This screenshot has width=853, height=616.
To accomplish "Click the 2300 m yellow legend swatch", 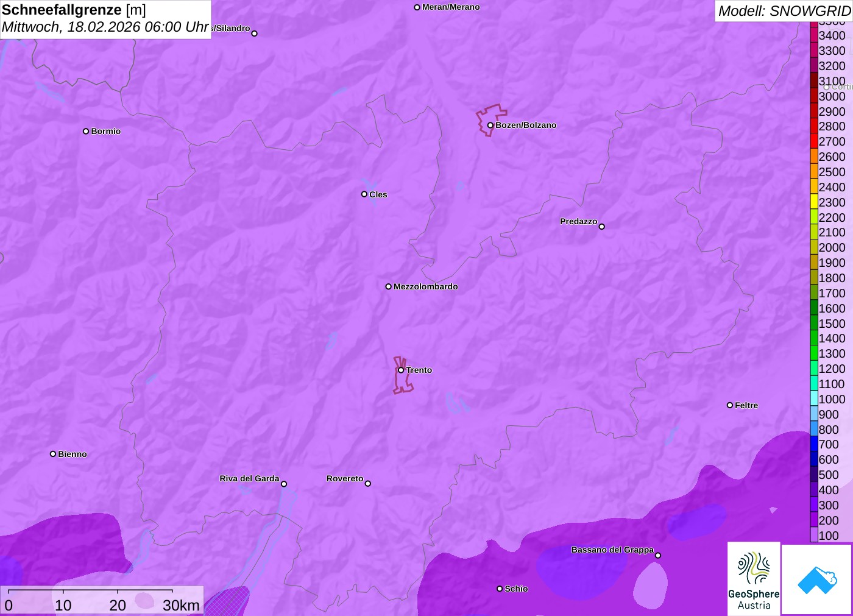I will (814, 202).
